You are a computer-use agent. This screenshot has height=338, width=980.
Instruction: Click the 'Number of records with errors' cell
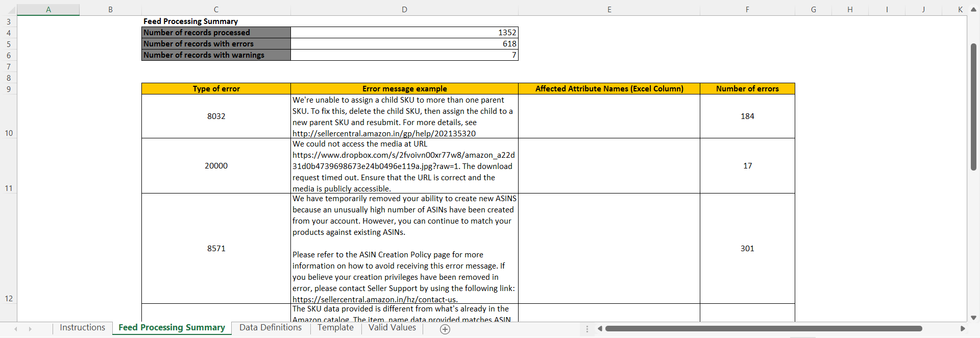(x=216, y=44)
